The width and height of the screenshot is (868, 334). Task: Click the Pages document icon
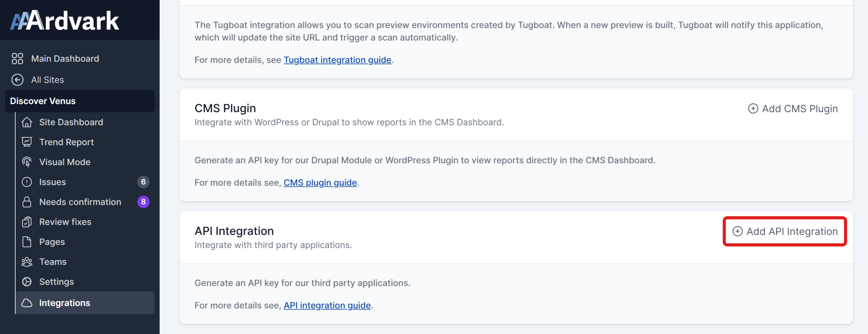[27, 242]
